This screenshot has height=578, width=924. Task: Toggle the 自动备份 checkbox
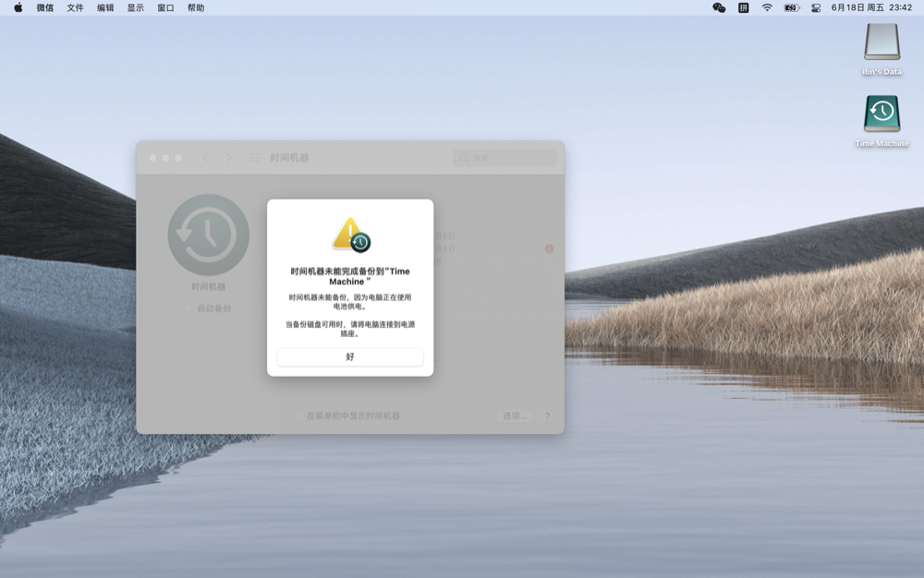tap(188, 308)
